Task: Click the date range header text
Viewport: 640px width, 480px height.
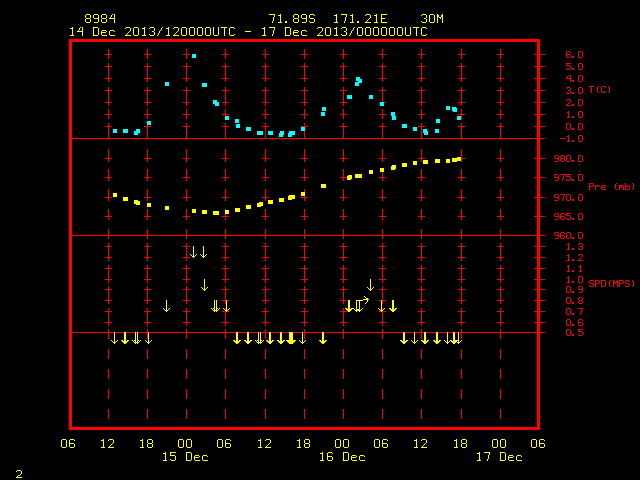Action: (x=248, y=32)
